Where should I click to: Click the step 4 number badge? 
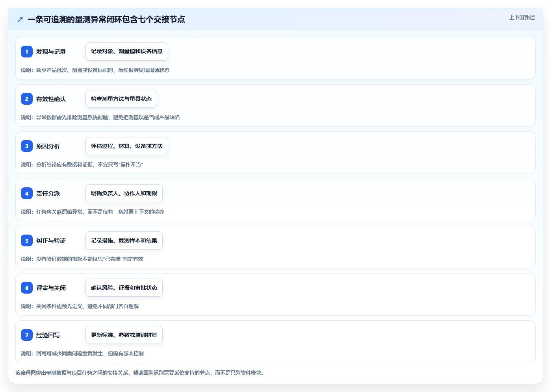pyautogui.click(x=27, y=193)
